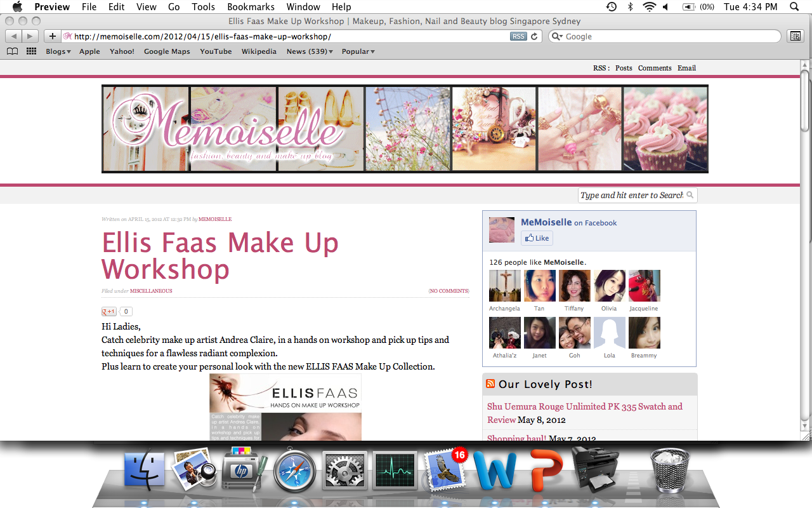Open the File menu
The image size is (812, 508).
coord(89,7)
